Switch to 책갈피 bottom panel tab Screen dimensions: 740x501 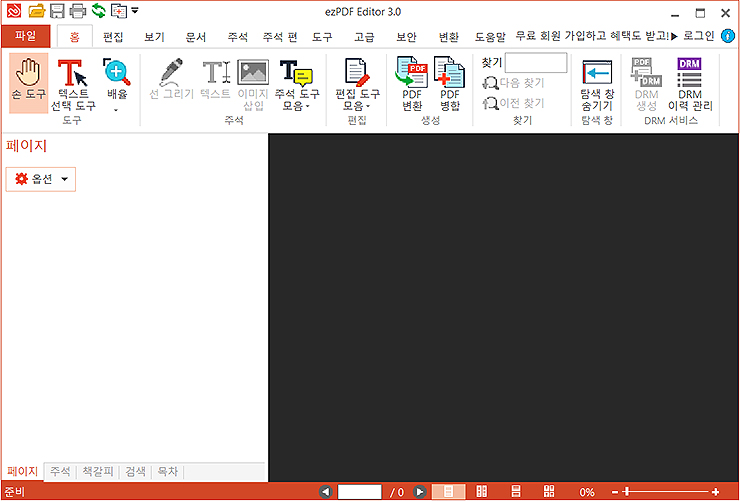(x=98, y=472)
